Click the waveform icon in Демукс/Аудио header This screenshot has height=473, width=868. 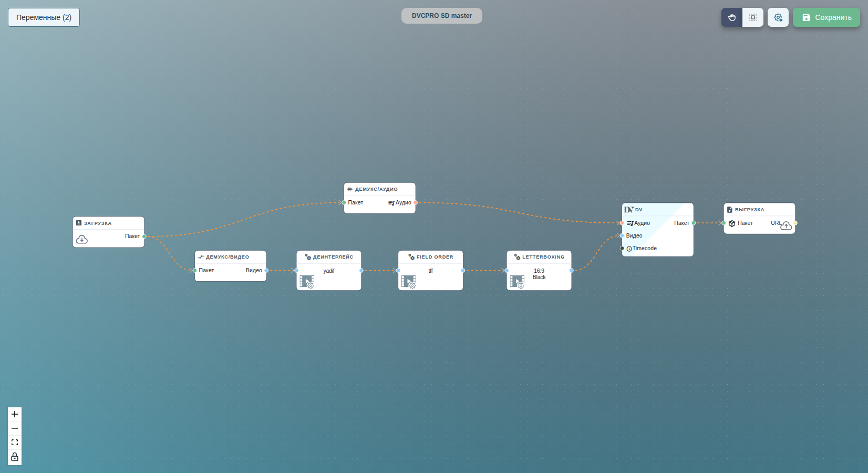350,189
